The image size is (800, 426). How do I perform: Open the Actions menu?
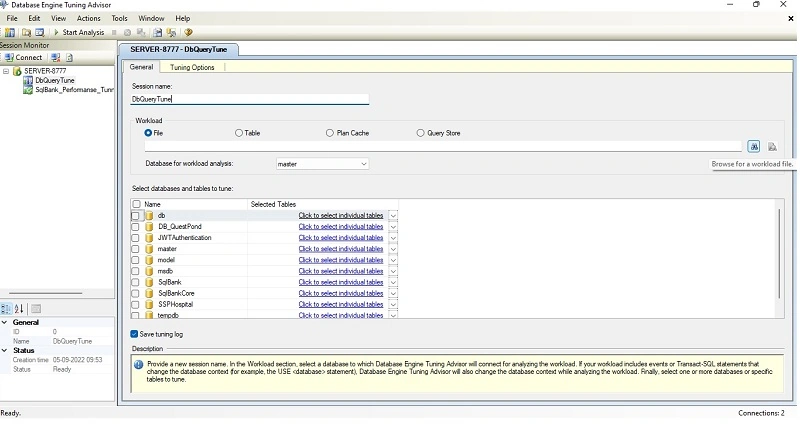pos(88,18)
